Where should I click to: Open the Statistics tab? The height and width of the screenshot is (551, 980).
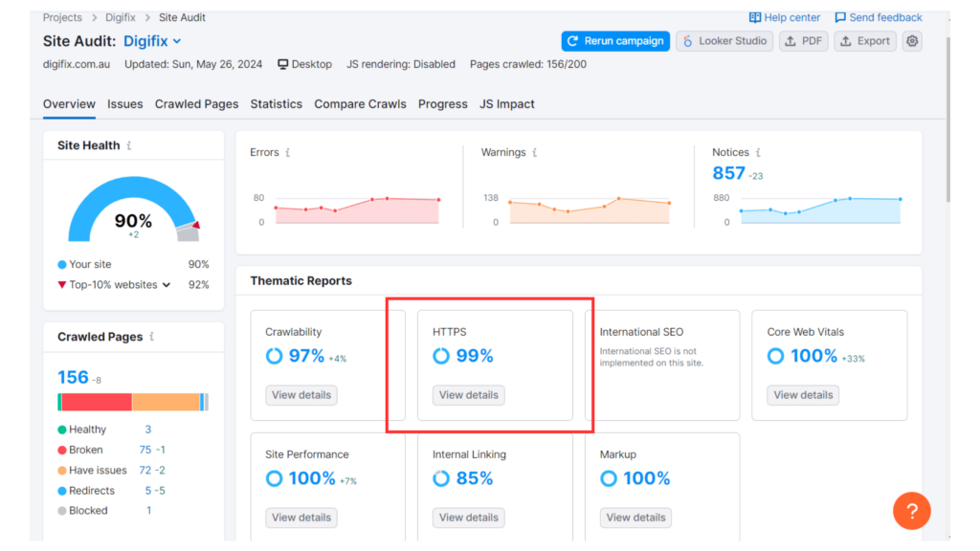(x=277, y=104)
